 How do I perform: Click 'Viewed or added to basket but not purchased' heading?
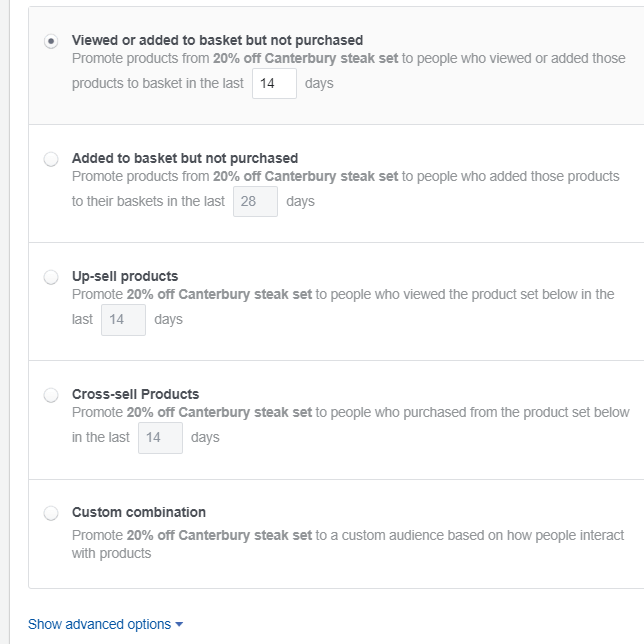(217, 40)
